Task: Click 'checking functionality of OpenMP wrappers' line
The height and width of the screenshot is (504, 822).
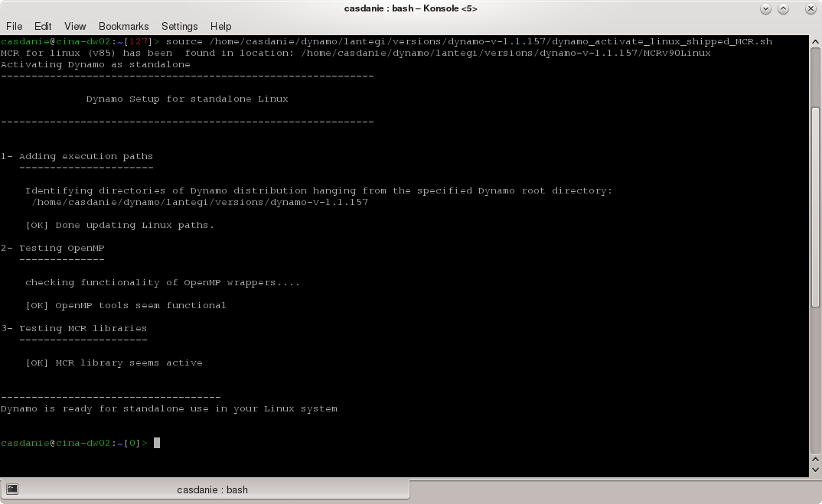Action: coord(162,282)
